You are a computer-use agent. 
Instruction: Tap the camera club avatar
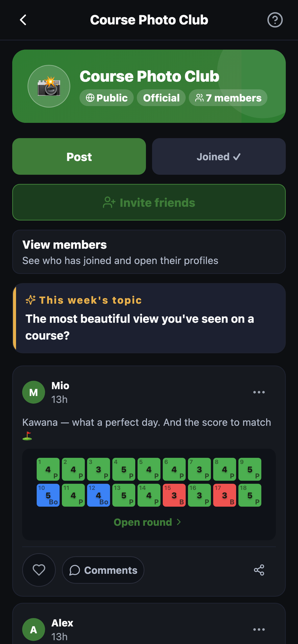coord(49,86)
